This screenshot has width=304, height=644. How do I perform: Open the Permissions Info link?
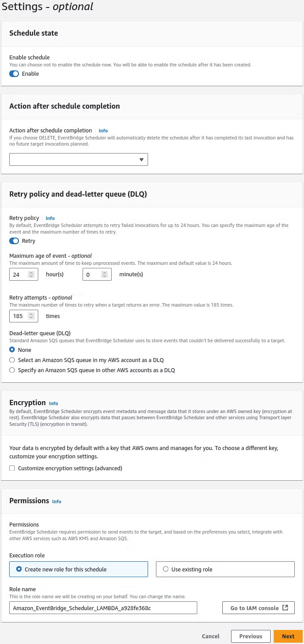57,501
